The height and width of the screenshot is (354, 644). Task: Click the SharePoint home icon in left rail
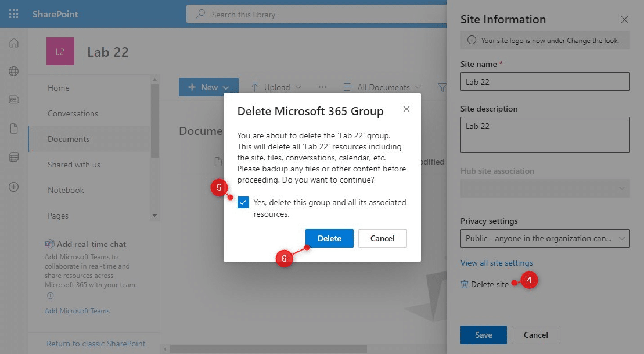(x=14, y=43)
